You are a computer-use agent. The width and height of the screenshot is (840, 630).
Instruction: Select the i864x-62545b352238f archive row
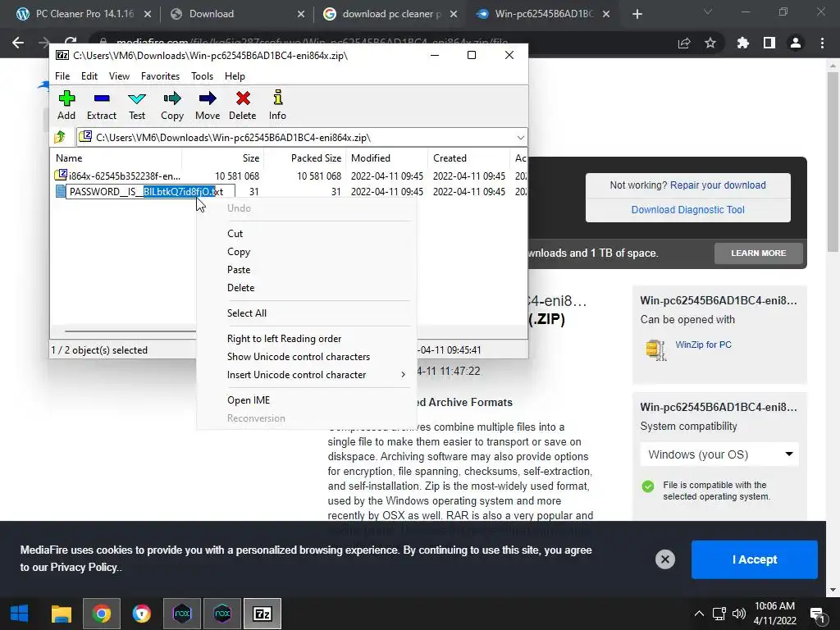pos(290,176)
